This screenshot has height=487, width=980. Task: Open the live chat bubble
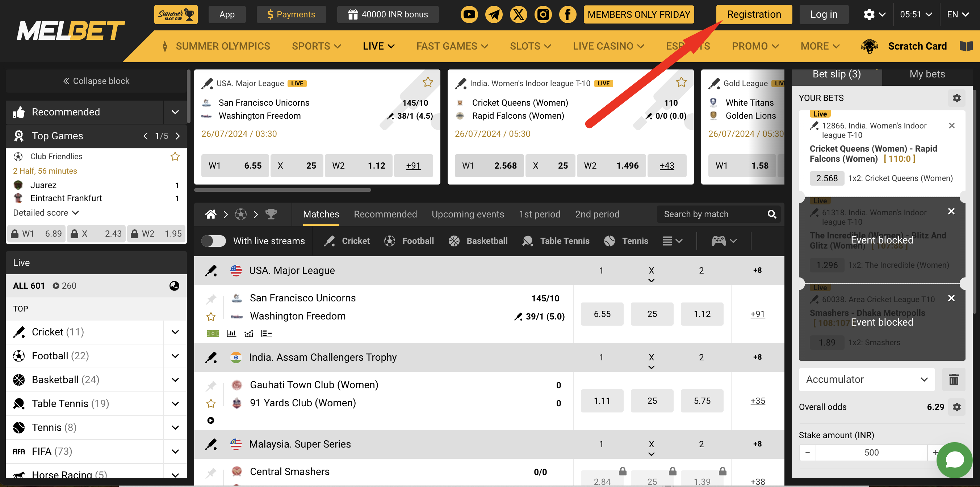click(x=954, y=460)
